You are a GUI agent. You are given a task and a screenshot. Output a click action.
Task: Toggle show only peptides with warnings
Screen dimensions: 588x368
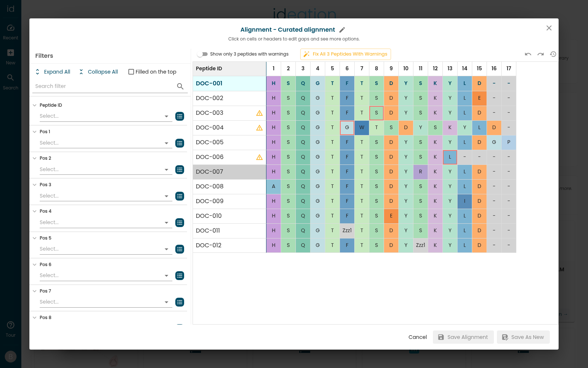(x=202, y=54)
